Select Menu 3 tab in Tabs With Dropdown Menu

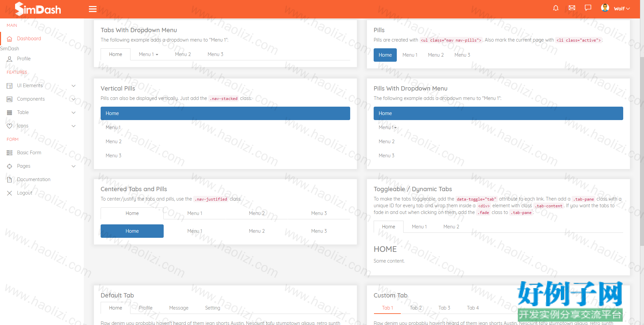(215, 54)
